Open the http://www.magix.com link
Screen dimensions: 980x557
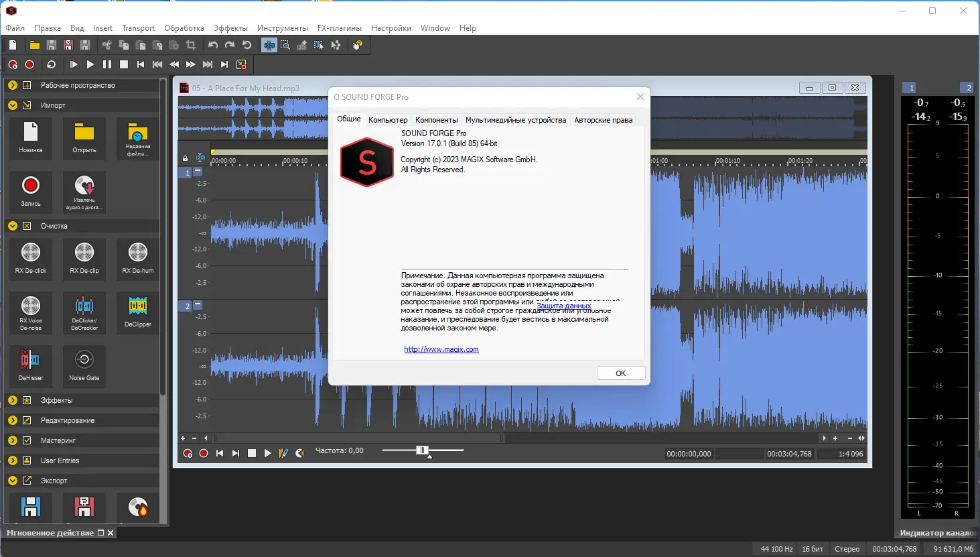pos(441,349)
